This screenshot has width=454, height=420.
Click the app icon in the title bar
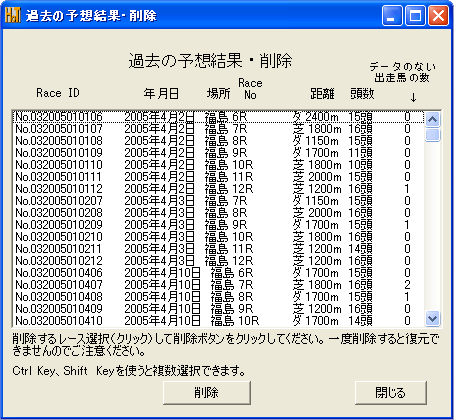tap(12, 15)
